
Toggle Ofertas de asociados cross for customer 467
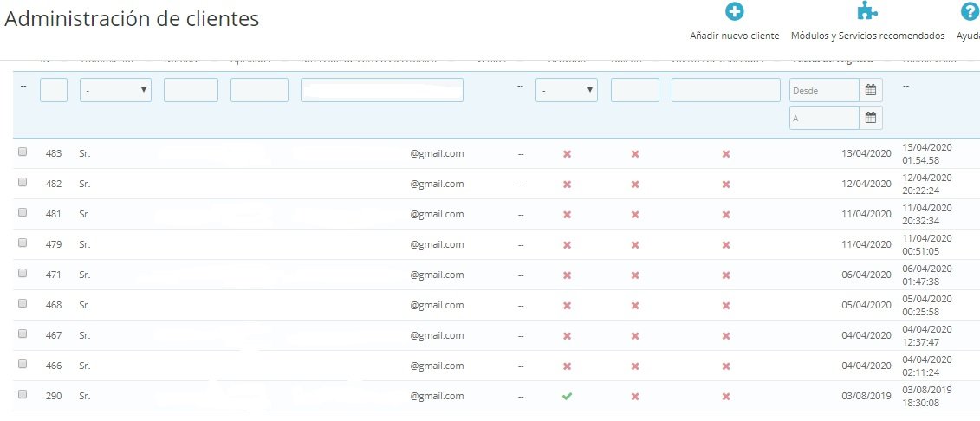tap(726, 335)
